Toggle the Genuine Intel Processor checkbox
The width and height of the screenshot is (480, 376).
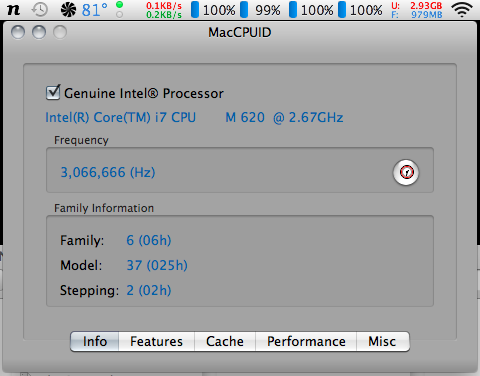(x=53, y=92)
